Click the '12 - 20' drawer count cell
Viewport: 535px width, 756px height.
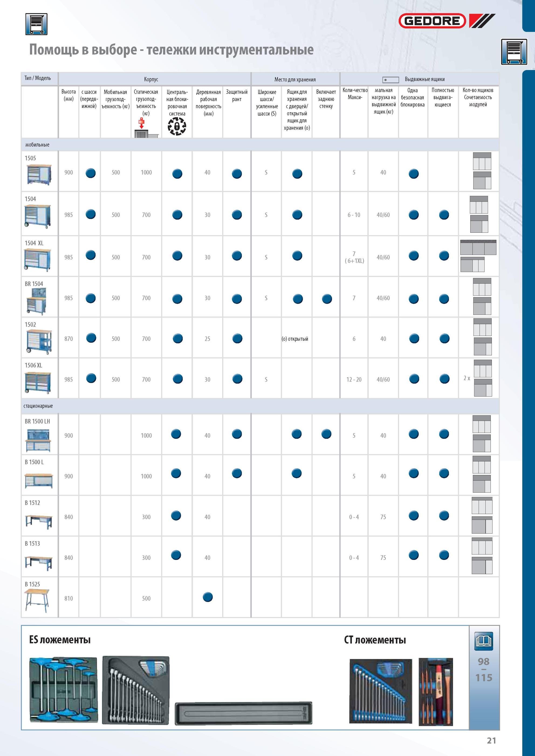coord(354,380)
